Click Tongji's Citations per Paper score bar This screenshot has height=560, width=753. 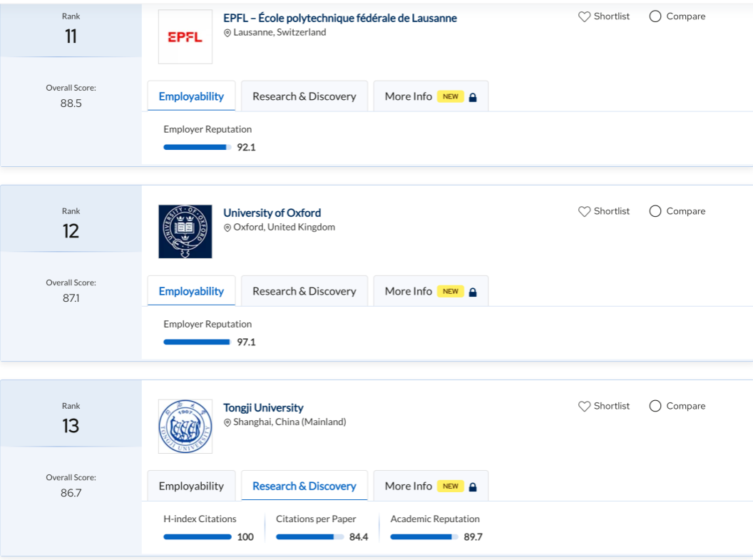pos(309,537)
